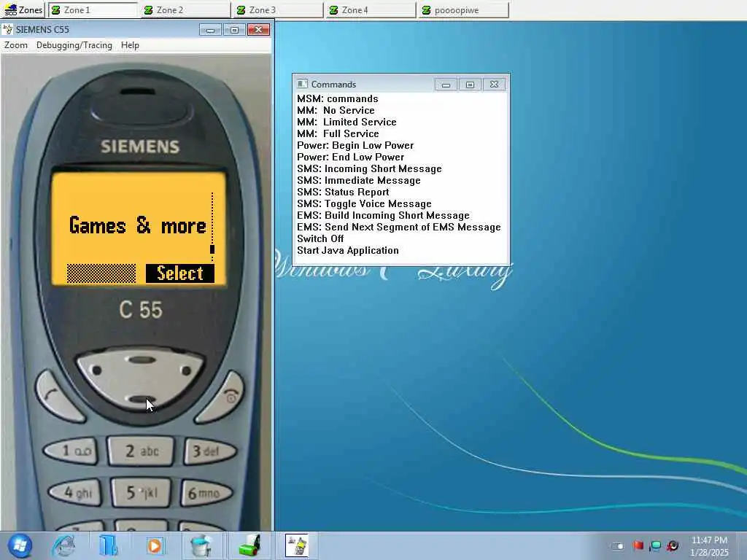Viewport: 747px width, 560px height.
Task: Select 'EMS: Send Next Segment of EMS Message'
Action: point(399,227)
